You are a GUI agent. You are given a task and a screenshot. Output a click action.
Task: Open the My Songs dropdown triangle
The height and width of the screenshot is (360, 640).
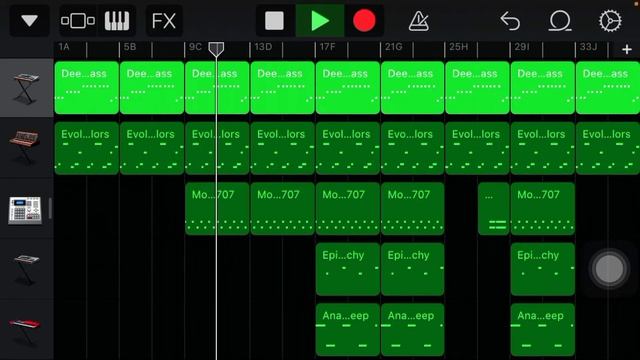(29, 20)
